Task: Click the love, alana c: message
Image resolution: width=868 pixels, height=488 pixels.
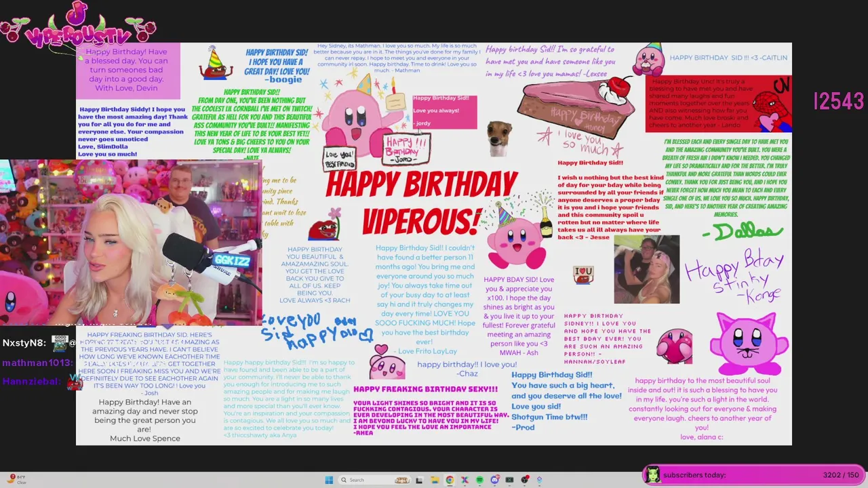Action: [702, 409]
